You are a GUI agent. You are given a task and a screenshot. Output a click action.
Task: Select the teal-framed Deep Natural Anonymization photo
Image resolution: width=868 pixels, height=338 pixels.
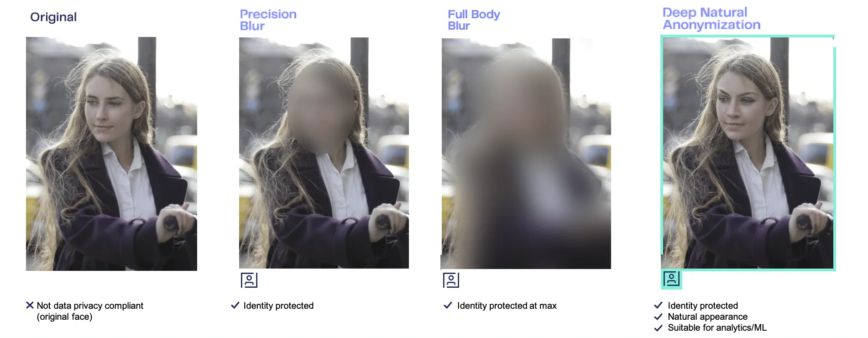point(748,153)
